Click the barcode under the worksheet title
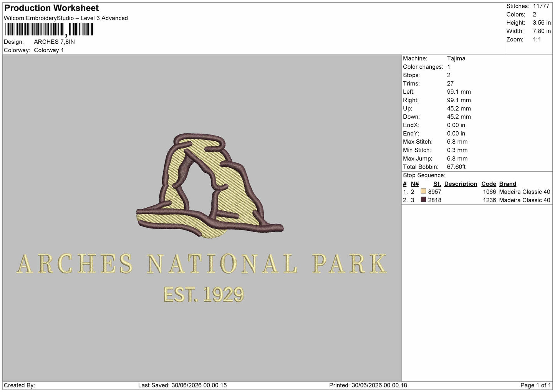Viewport: 555px width, 392px height. point(50,30)
